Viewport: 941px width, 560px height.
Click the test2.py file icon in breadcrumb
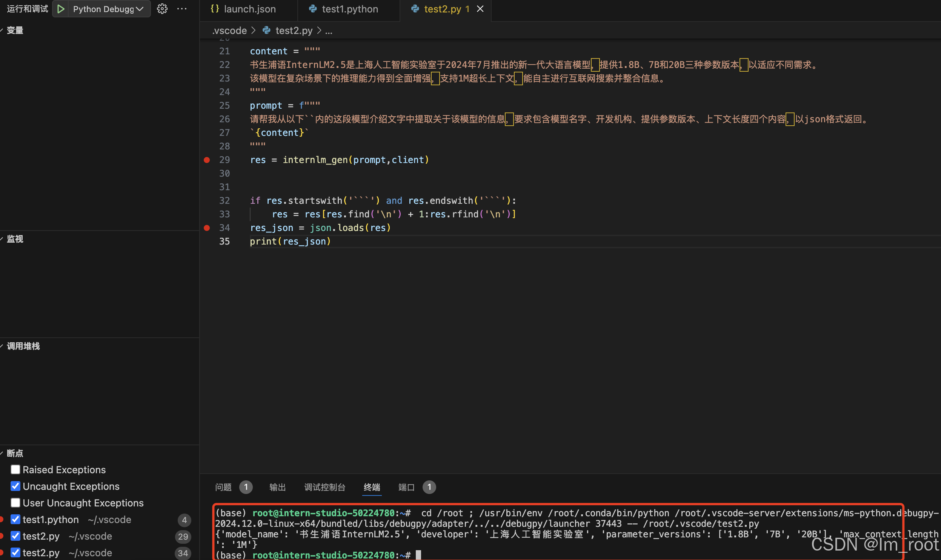click(x=266, y=30)
